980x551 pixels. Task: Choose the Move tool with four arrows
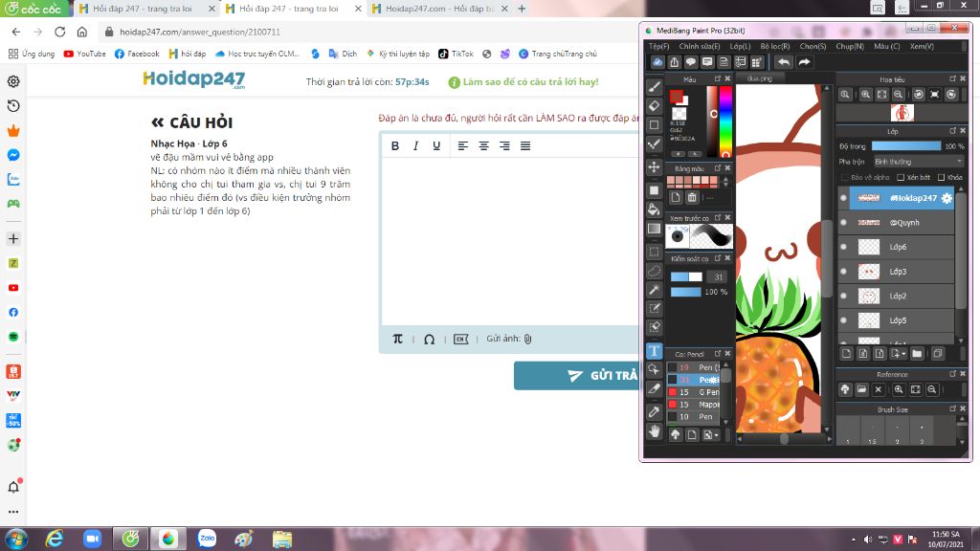click(x=655, y=166)
